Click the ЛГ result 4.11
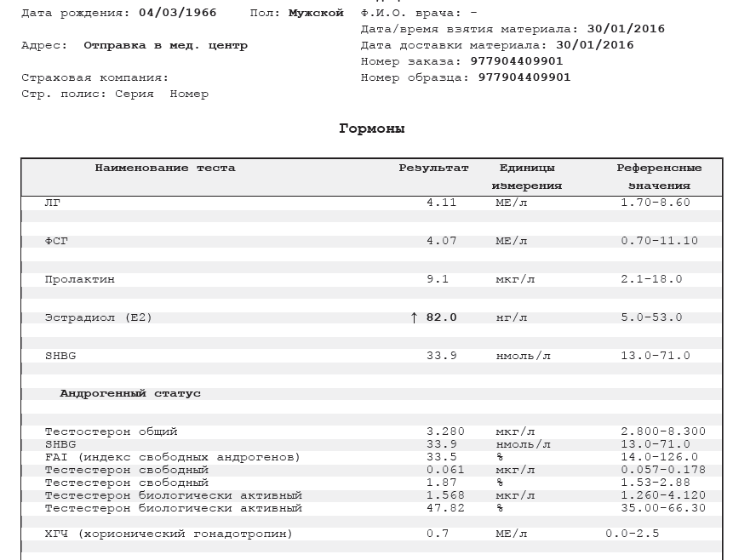 point(441,203)
